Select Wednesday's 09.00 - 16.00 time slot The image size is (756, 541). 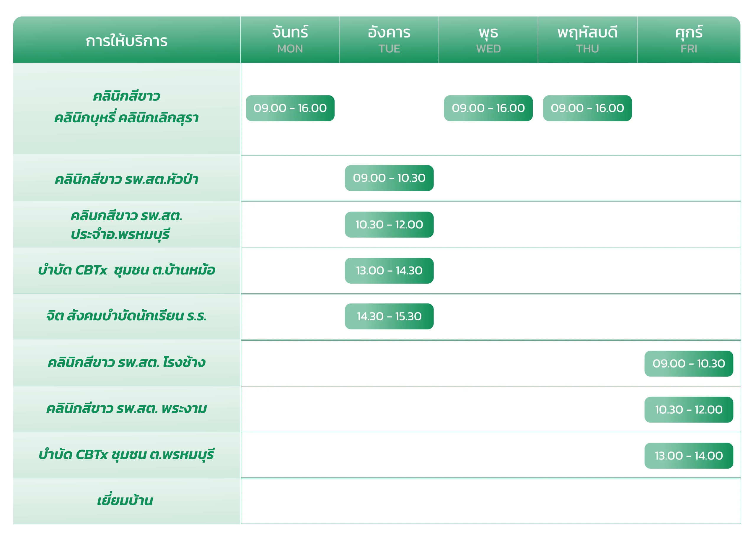click(x=488, y=108)
